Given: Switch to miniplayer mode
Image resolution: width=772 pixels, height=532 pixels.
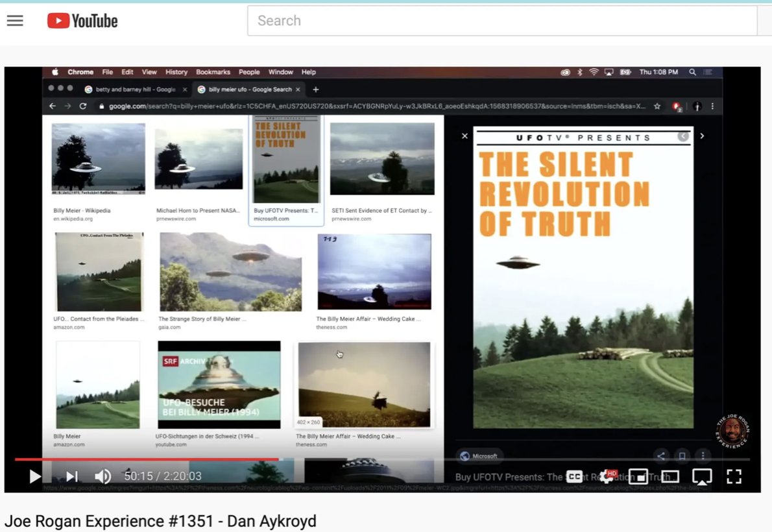Looking at the screenshot, I should click(638, 476).
